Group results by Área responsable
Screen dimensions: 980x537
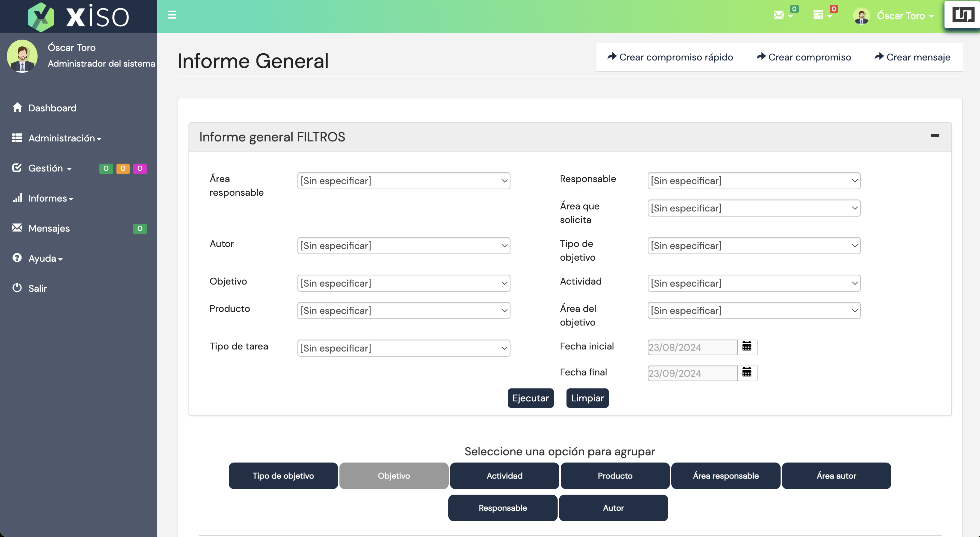tap(726, 476)
